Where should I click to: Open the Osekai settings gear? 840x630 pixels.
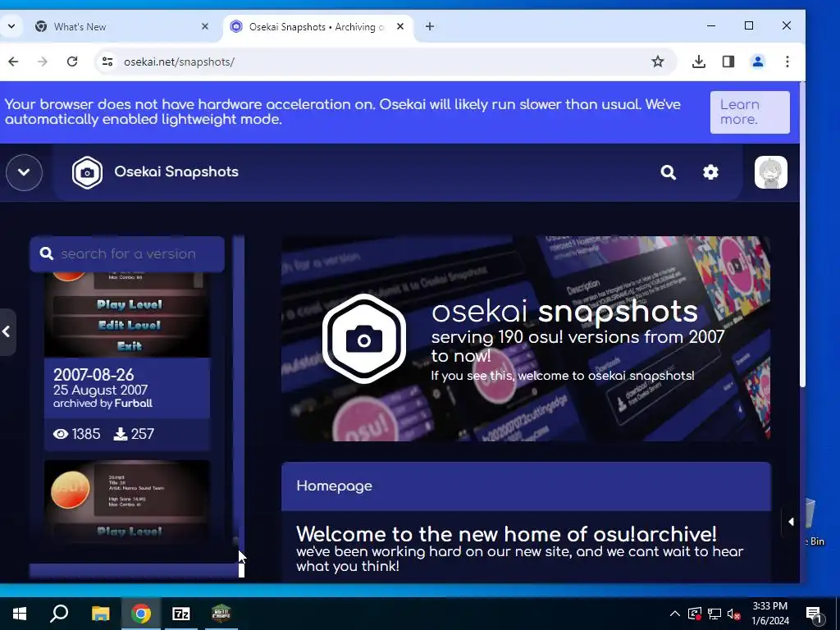[710, 172]
